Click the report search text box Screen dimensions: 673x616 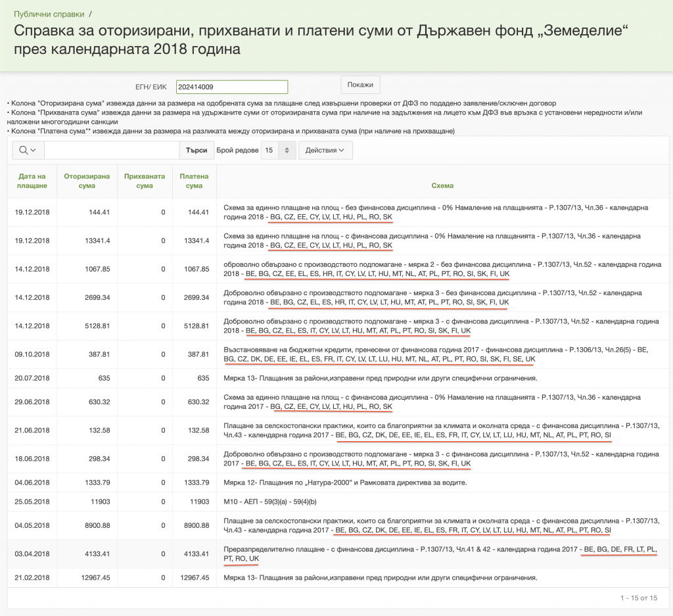click(x=111, y=150)
